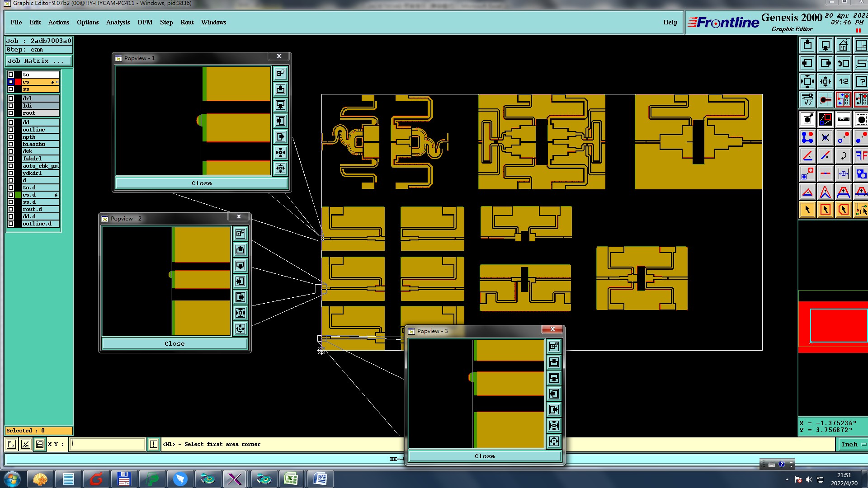Toggle visibility checkbox for layer 'cs'
The image size is (868, 488).
(x=11, y=82)
